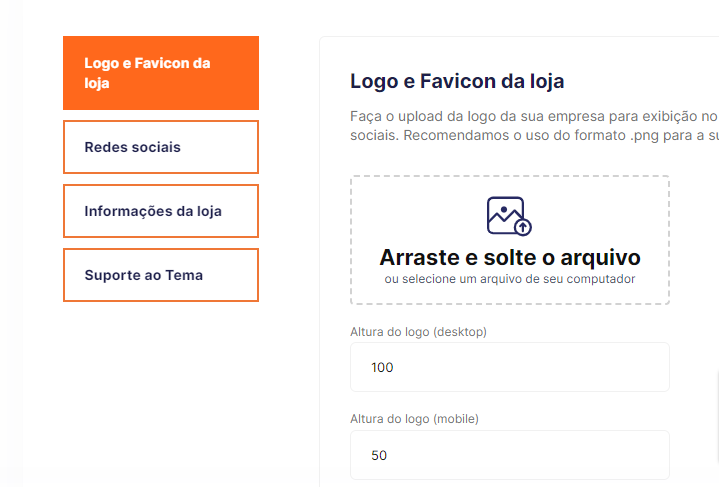Image resolution: width=719 pixels, height=487 pixels.
Task: Click the upload arrow badge on image icon
Action: tap(523, 227)
